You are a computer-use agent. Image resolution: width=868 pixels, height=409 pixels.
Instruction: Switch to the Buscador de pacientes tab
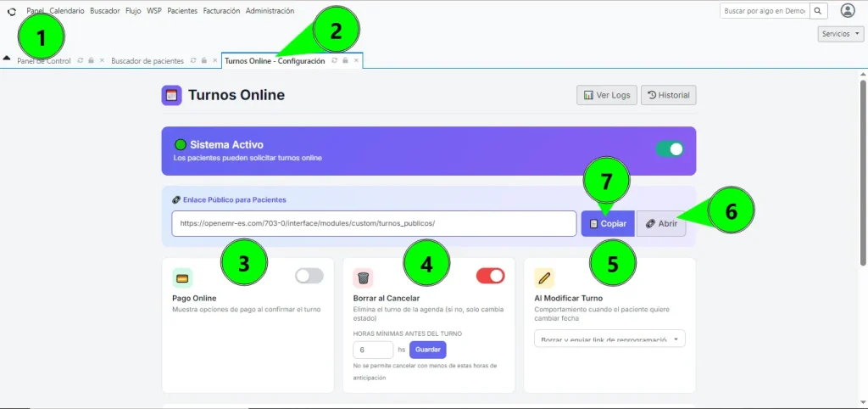coord(147,61)
